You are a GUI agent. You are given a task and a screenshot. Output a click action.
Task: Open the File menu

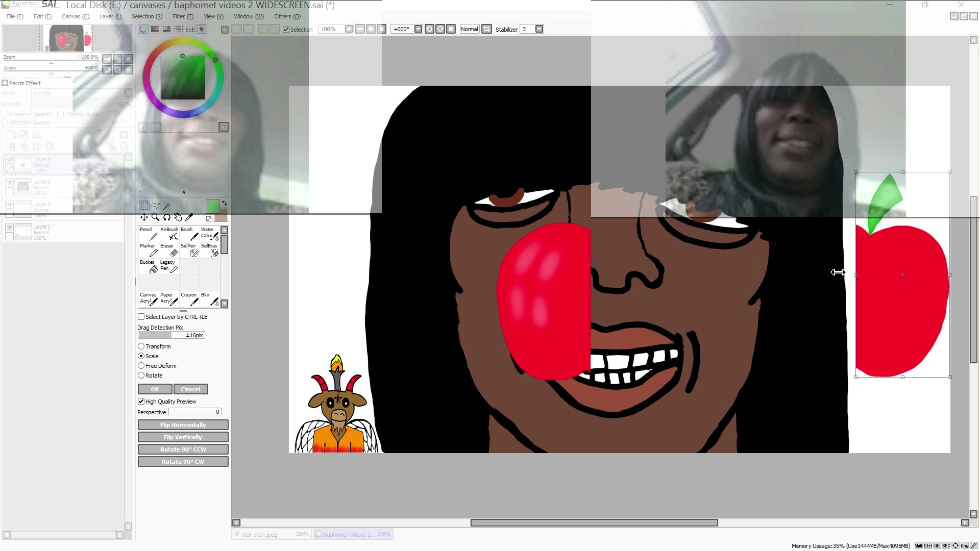pyautogui.click(x=15, y=16)
